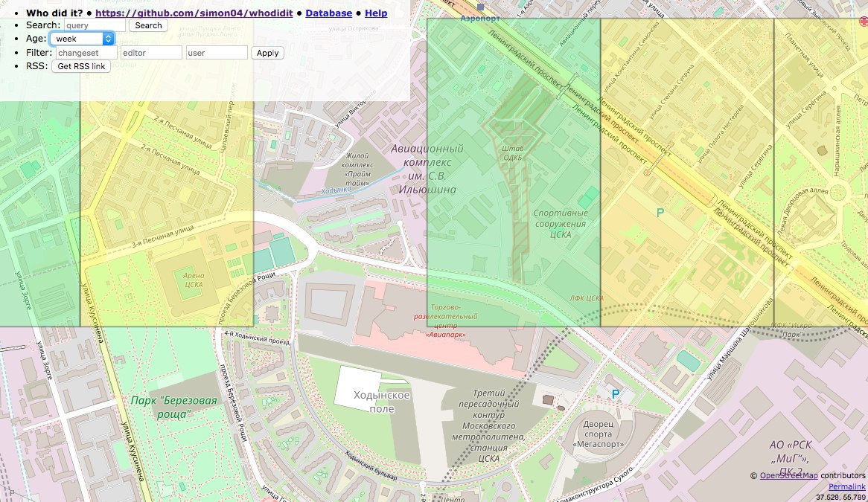Click the parking icon near Дворец спорта Мегаспорт
868x502 pixels.
(x=615, y=395)
